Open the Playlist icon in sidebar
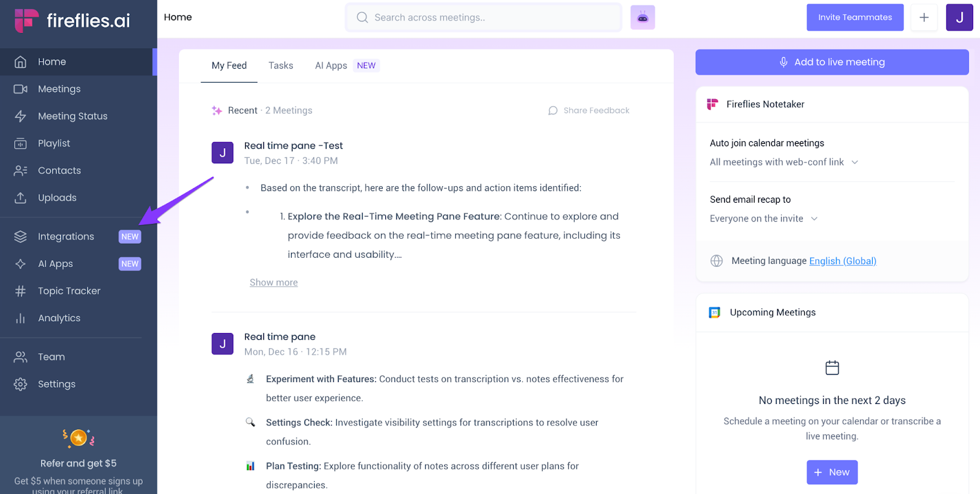The width and height of the screenshot is (980, 494). pos(20,143)
